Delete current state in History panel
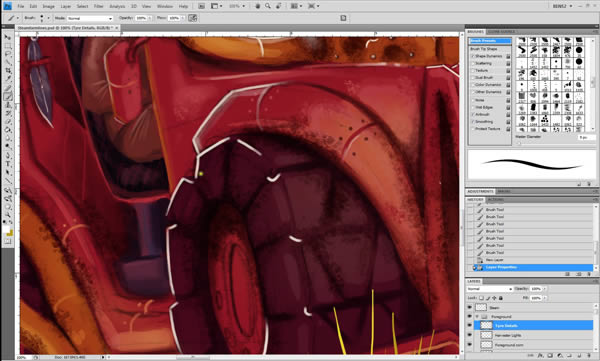The image size is (600, 361). [x=589, y=274]
